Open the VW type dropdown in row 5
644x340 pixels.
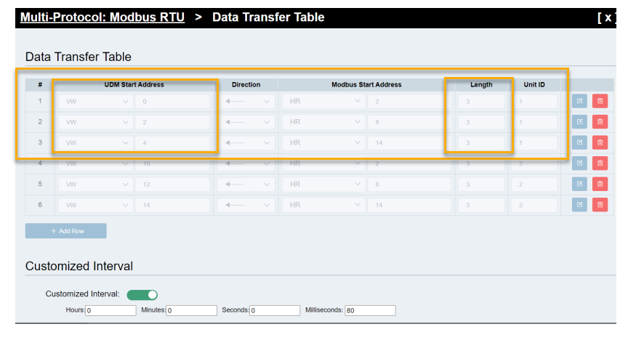click(96, 185)
